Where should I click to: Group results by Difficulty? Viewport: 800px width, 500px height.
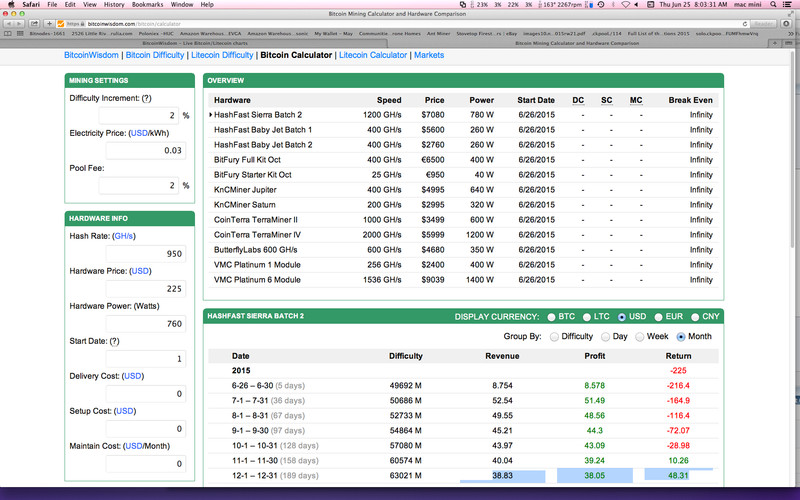tap(554, 337)
